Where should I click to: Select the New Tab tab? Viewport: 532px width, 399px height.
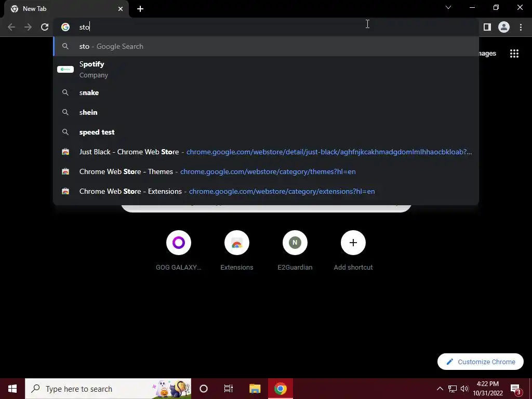point(66,9)
